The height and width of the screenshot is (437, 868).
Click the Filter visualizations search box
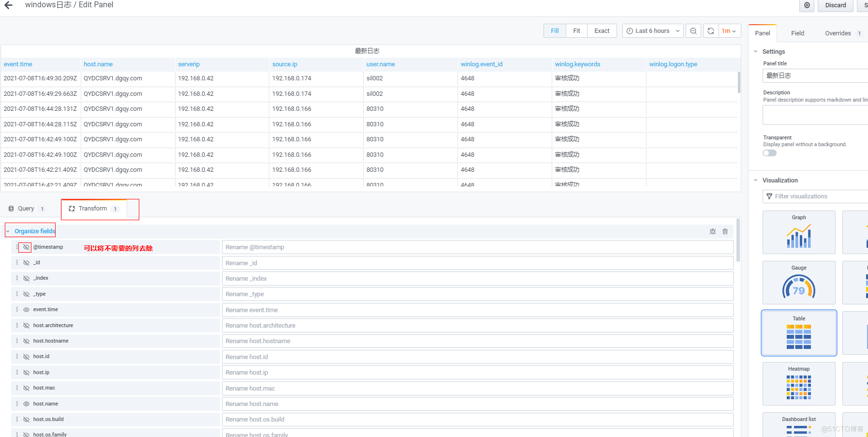point(815,196)
